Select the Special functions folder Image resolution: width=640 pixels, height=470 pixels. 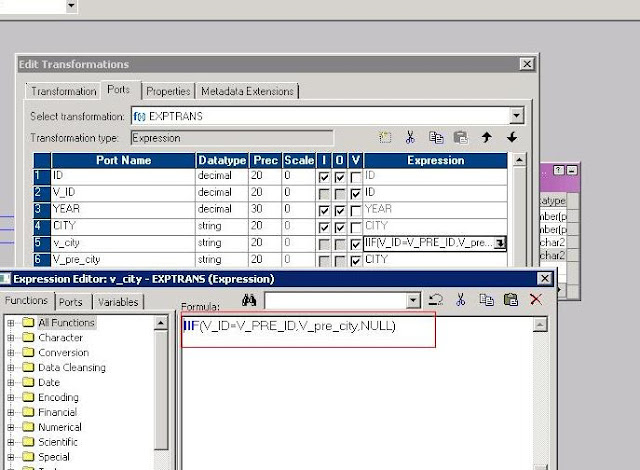[x=54, y=457]
